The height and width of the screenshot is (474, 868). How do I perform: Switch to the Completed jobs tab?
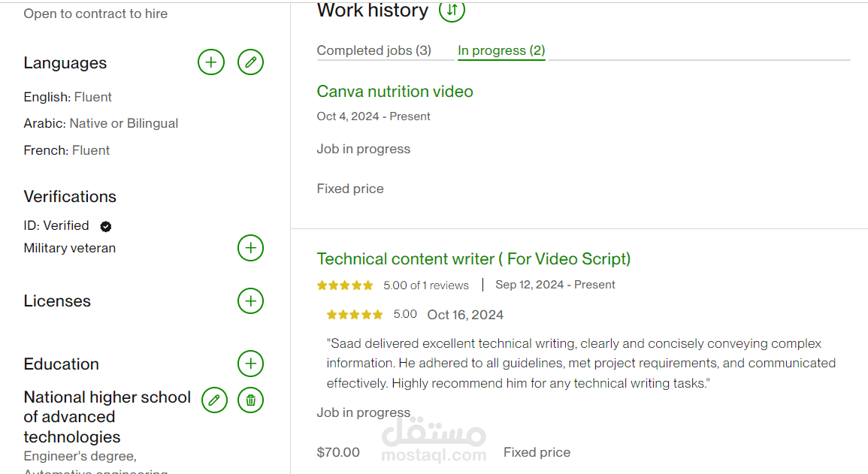[x=374, y=50]
